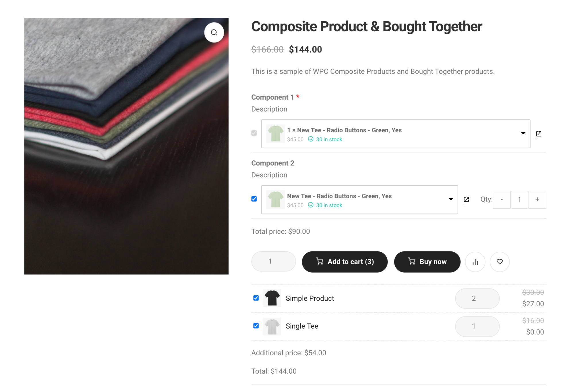Click the zoom magnifier icon on product image
The image size is (588, 386).
(x=214, y=32)
